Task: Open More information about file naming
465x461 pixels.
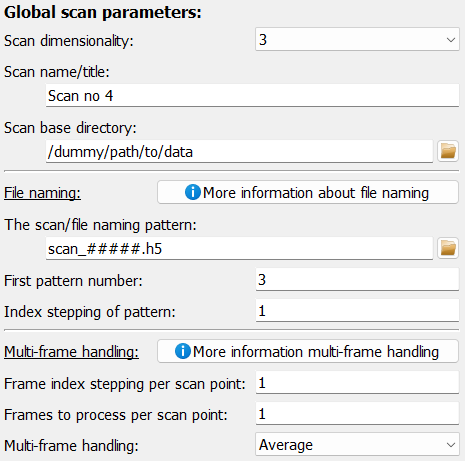Action: tap(308, 192)
